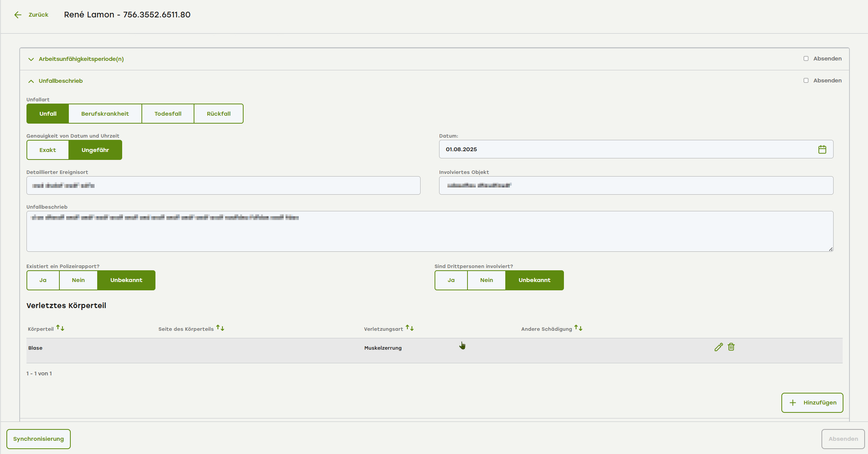Delete the Blase row with trash icon
This screenshot has width=868, height=454.
tap(731, 347)
